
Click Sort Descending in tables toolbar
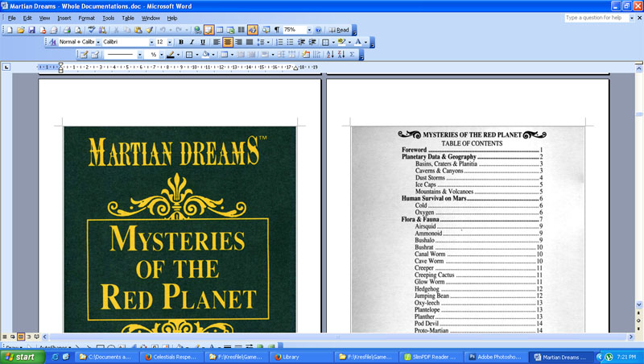point(341,54)
